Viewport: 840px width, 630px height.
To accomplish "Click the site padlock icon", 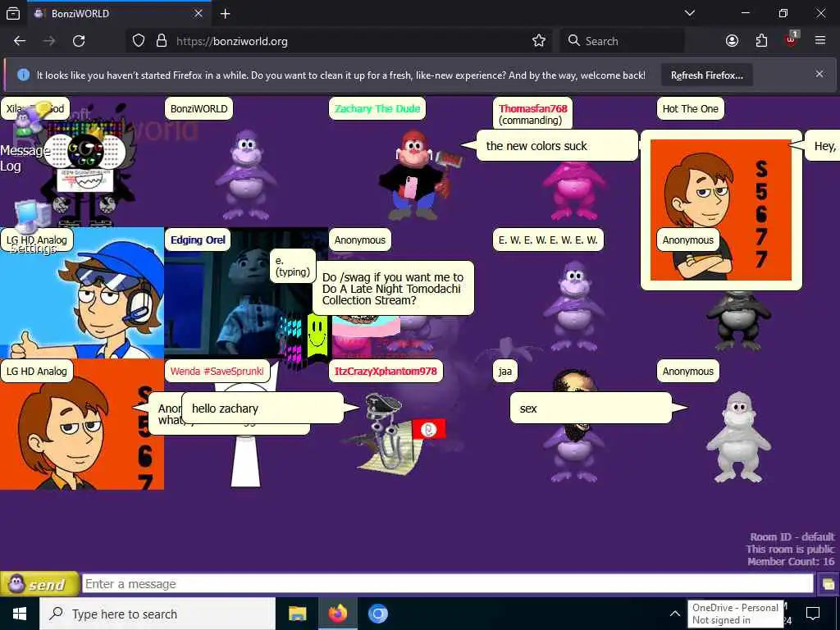I will point(162,41).
